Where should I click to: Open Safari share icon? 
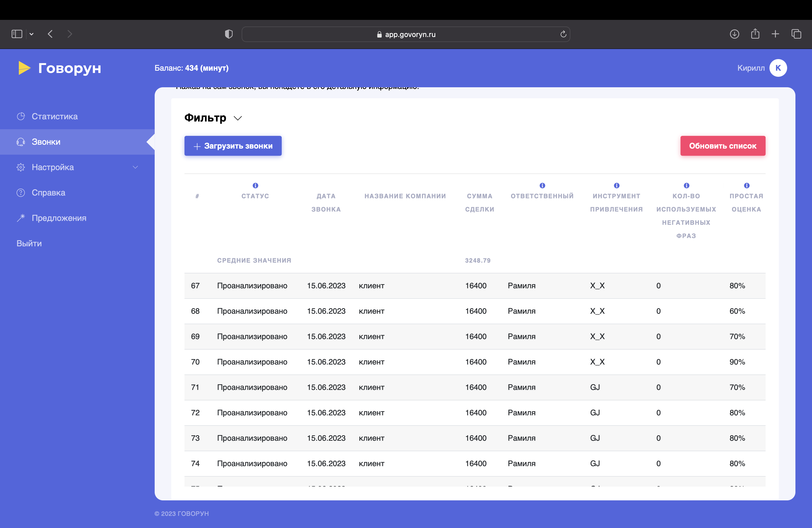click(x=755, y=34)
